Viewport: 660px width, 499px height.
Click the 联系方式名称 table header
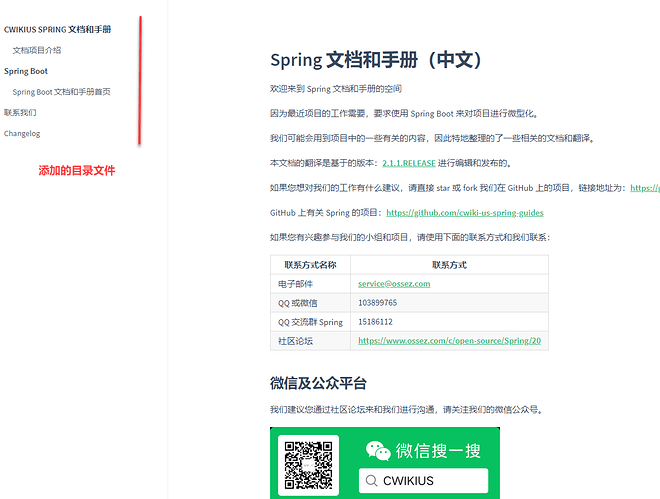pos(310,265)
